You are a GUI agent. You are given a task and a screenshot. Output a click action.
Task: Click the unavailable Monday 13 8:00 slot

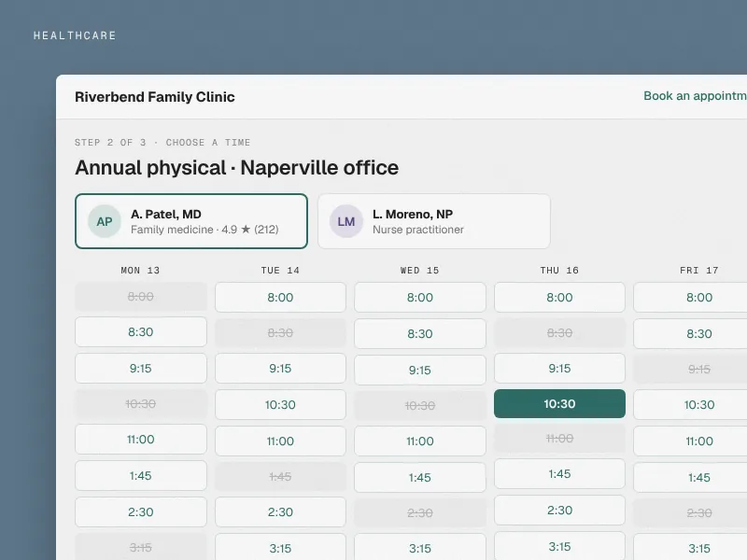141,297
